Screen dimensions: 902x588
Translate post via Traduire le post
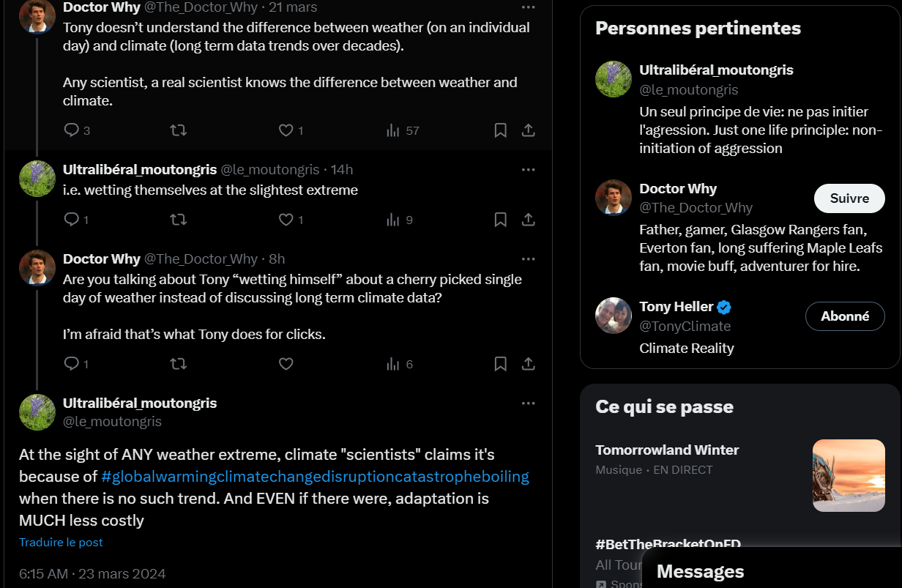pos(61,543)
